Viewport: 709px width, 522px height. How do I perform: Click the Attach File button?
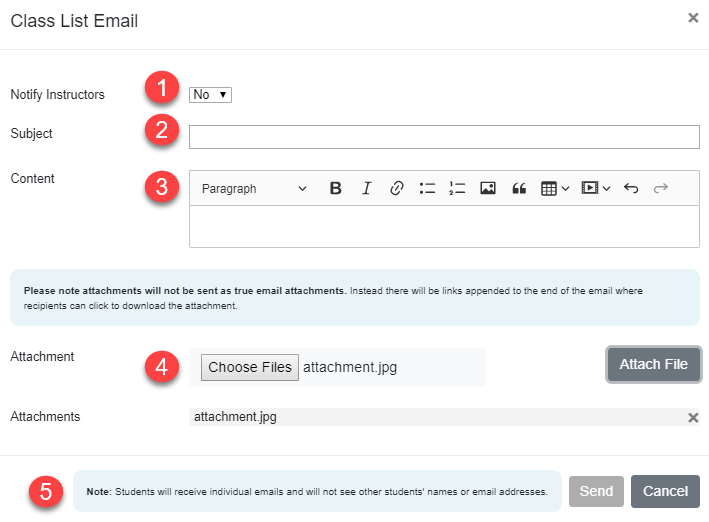[x=653, y=364]
